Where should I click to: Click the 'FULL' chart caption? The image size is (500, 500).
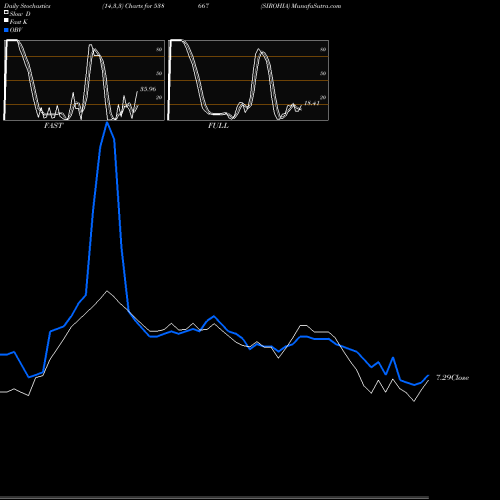[218, 126]
